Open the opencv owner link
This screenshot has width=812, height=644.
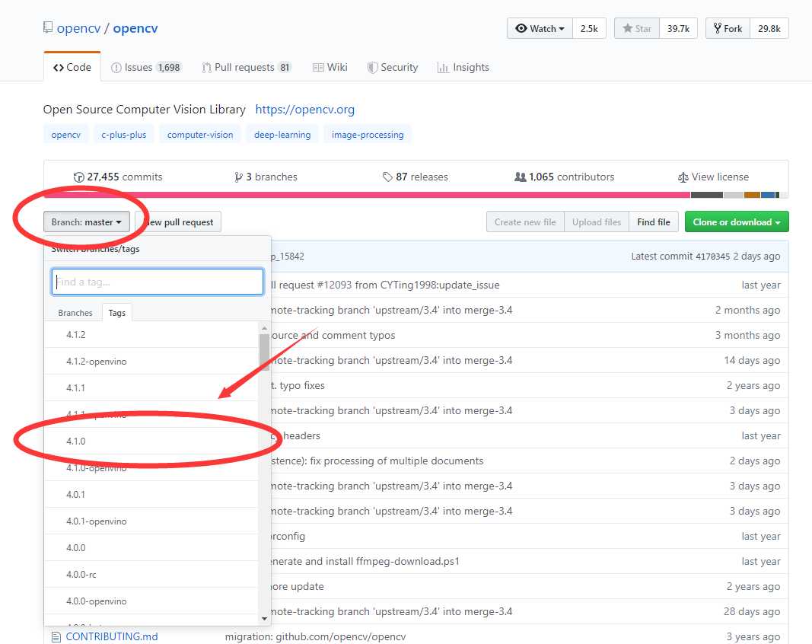(78, 28)
